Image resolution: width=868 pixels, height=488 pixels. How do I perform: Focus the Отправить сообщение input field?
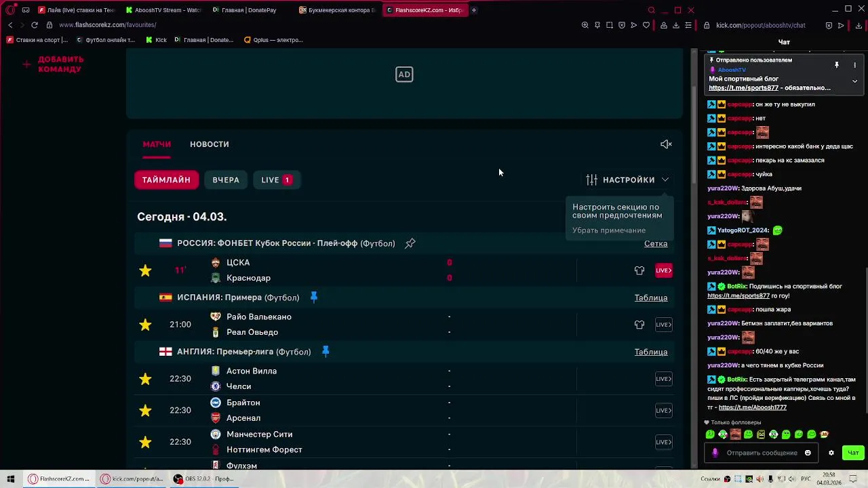coord(760,453)
